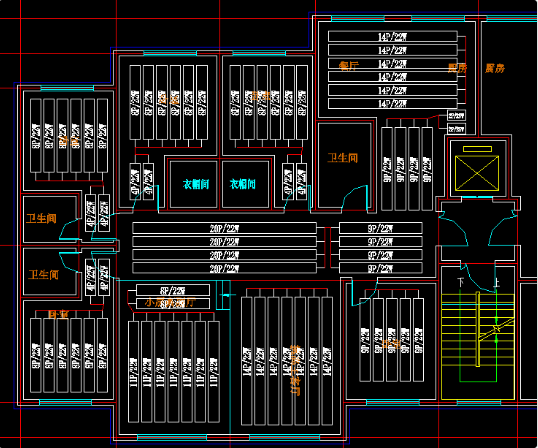The height and width of the screenshot is (448, 538).
Task: Select the topmost 20P/22W radiator label
Action: [224, 228]
